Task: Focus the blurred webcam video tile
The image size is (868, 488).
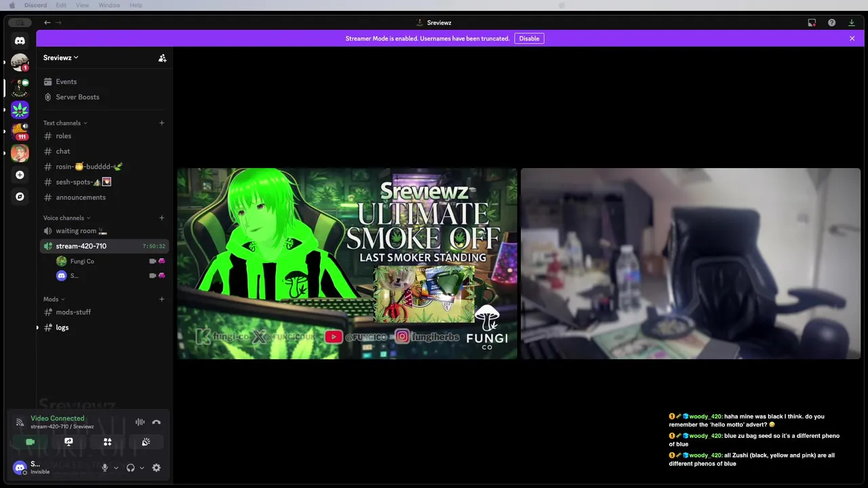Action: point(690,264)
